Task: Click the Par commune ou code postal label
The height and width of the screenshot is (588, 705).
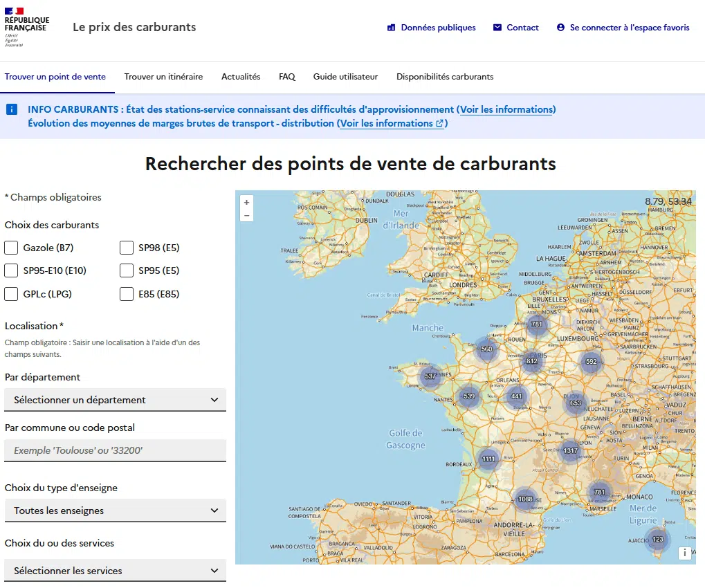Action: 70,428
